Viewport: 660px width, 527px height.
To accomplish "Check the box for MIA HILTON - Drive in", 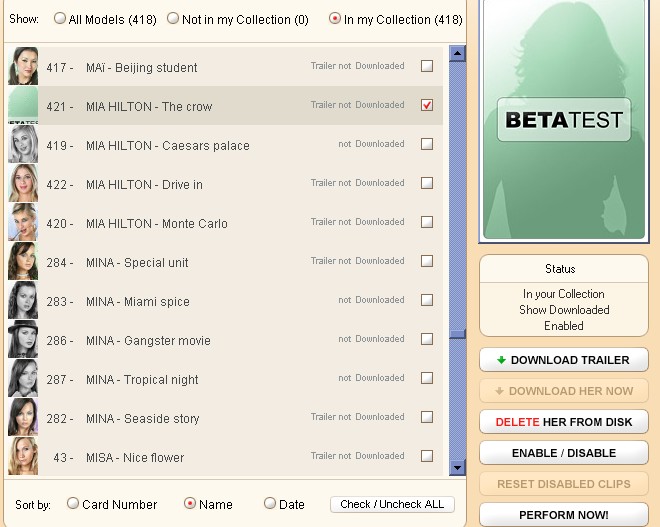I will pos(427,184).
